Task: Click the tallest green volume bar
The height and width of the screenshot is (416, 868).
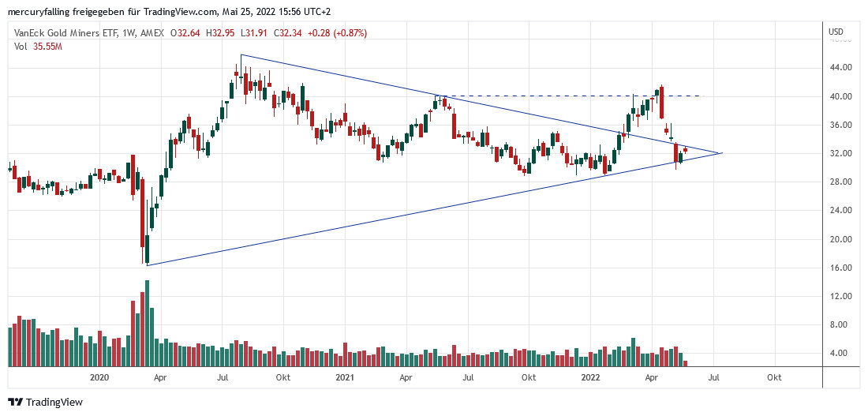Action: tap(147, 324)
